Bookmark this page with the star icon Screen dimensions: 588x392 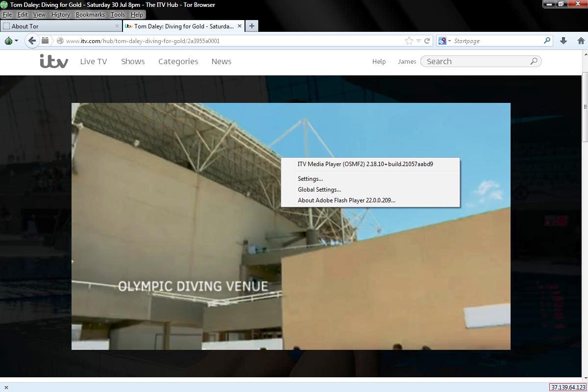(x=409, y=41)
